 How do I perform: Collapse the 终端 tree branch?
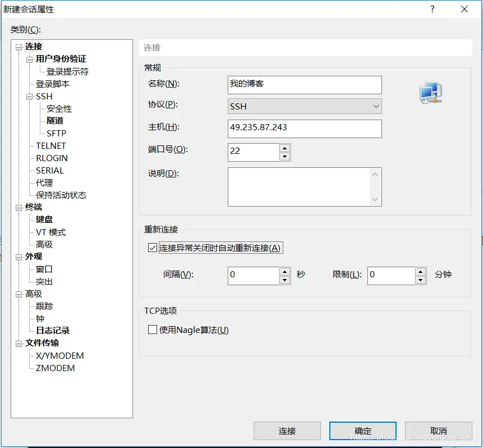click(19, 207)
